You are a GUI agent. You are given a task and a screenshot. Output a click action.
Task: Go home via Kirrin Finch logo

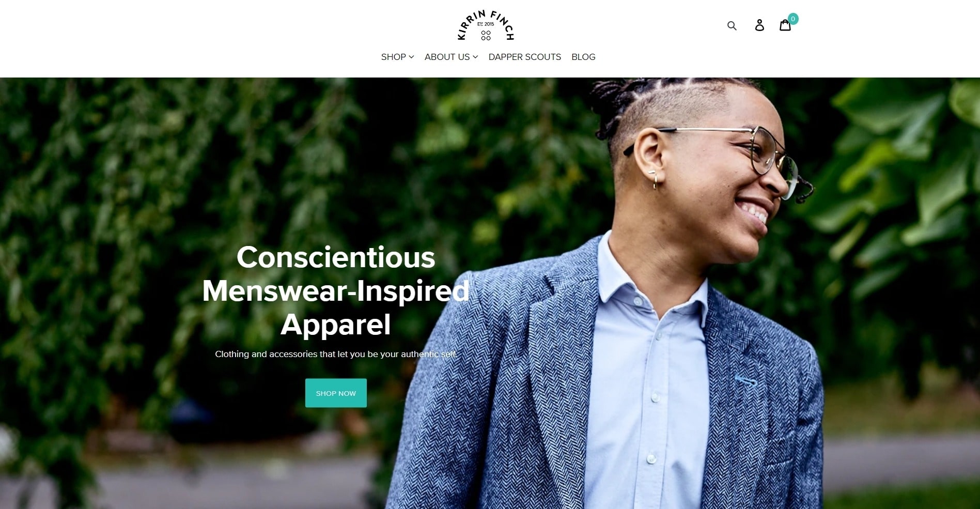[486, 25]
